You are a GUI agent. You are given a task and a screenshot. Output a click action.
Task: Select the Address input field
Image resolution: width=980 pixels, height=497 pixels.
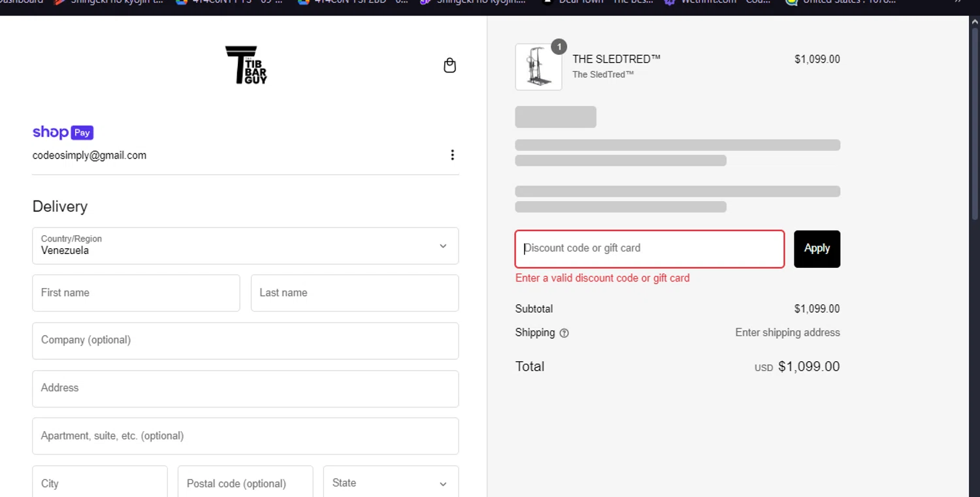246,389
